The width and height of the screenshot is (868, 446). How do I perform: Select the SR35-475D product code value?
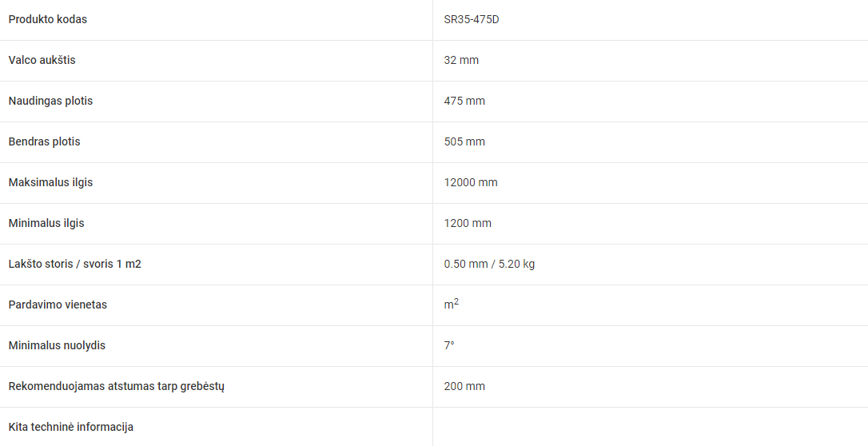point(475,19)
